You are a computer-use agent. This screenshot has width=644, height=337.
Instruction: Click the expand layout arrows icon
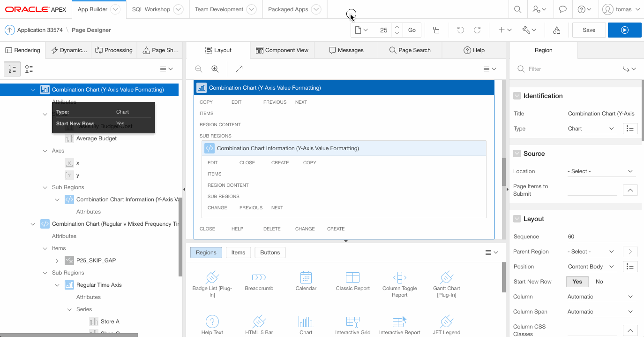coord(239,69)
